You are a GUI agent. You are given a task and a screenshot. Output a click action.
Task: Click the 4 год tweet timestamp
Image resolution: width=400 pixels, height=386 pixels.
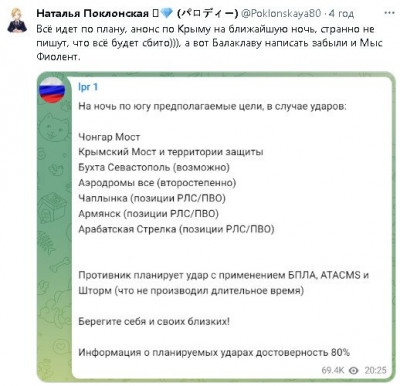click(x=341, y=13)
